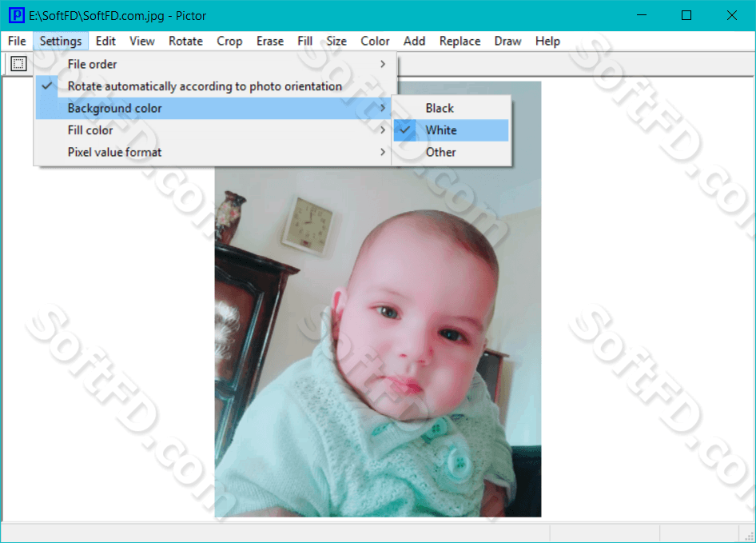This screenshot has height=543, width=756.
Task: Expand the Fill color submenu
Action: click(215, 130)
